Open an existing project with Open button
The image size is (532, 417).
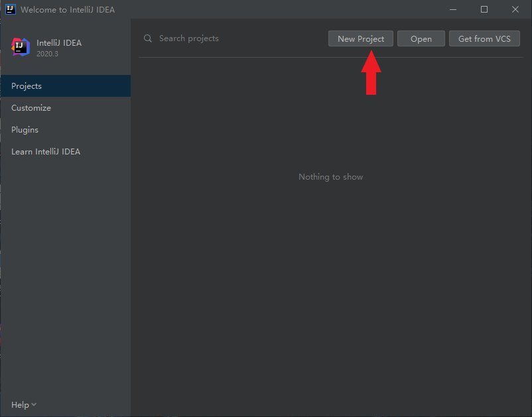point(421,38)
